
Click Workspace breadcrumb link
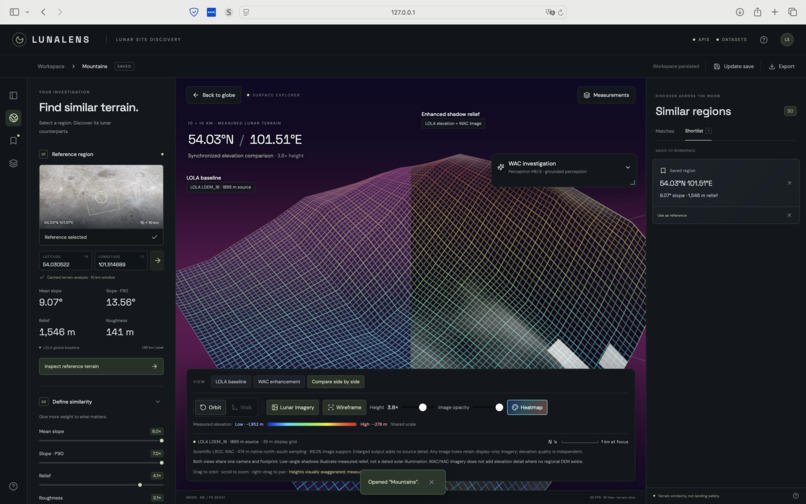coord(51,66)
